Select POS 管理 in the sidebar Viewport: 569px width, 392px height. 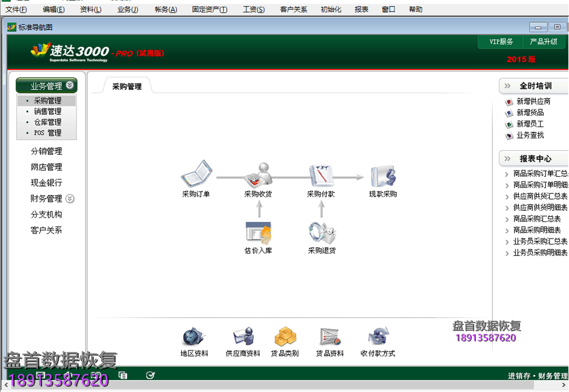click(47, 133)
